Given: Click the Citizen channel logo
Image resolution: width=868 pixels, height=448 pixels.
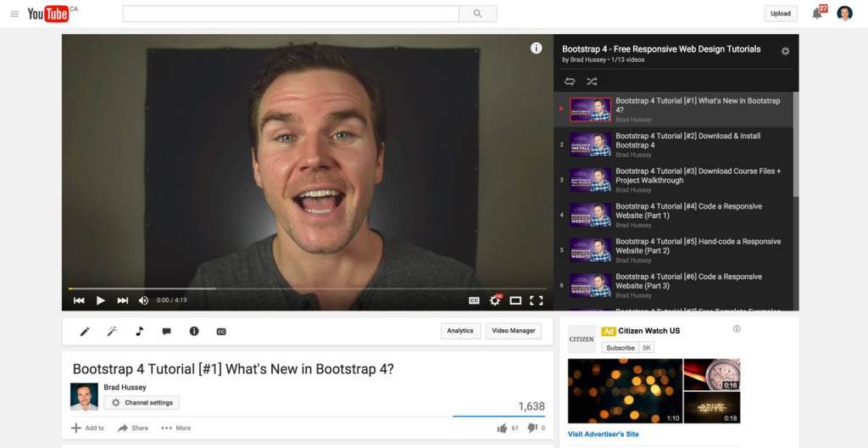Looking at the screenshot, I should pos(581,339).
